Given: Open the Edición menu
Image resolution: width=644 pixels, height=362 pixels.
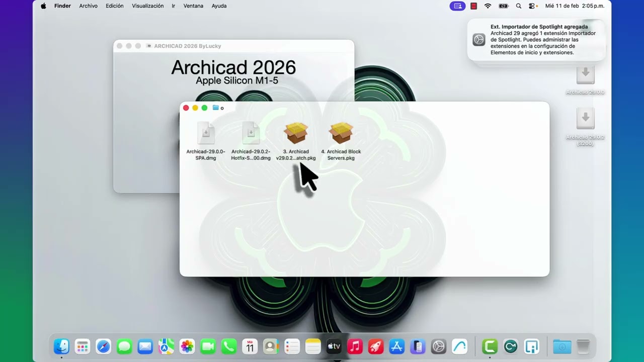Looking at the screenshot, I should point(115,6).
